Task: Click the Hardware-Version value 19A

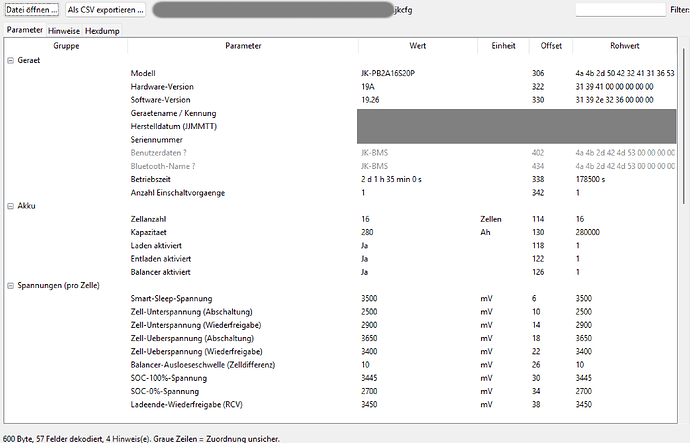Action: [x=367, y=87]
